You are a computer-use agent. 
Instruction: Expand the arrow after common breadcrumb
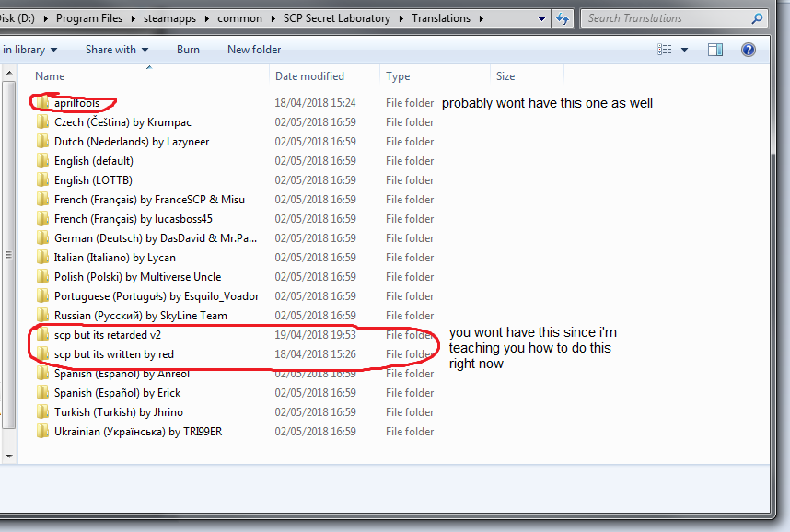click(x=273, y=18)
